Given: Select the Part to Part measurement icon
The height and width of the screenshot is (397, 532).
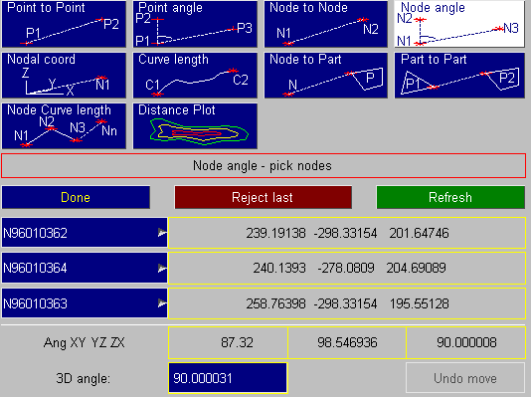Looking at the screenshot, I should tap(459, 75).
